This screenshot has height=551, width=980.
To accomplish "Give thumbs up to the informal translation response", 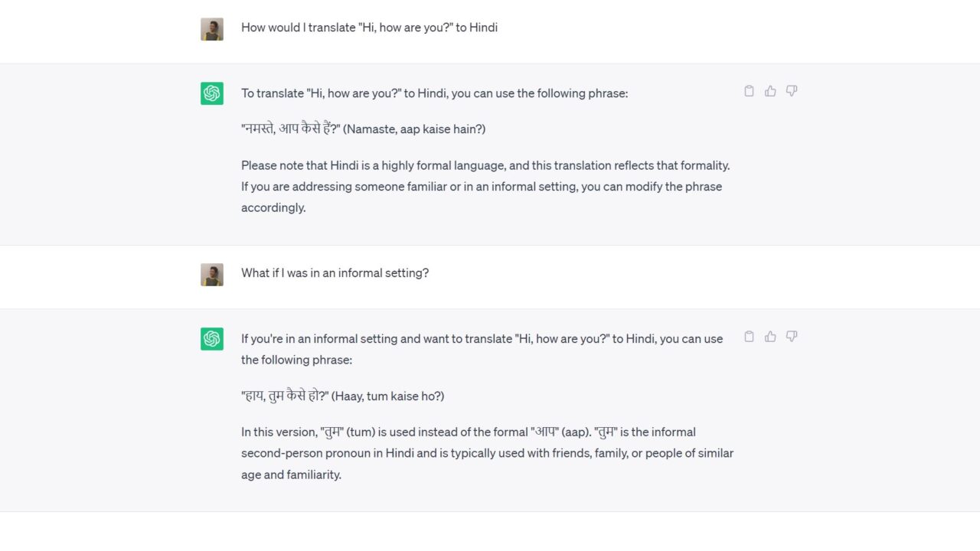I will click(770, 336).
